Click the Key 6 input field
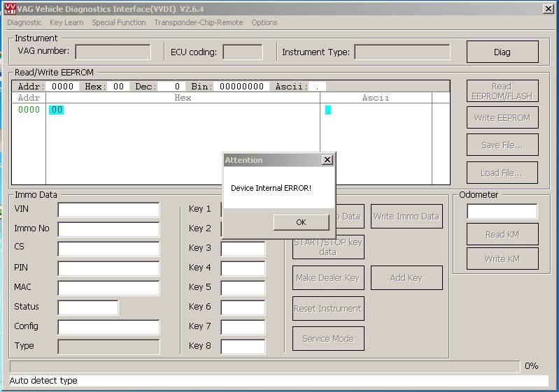The height and width of the screenshot is (392, 559). pyautogui.click(x=243, y=307)
